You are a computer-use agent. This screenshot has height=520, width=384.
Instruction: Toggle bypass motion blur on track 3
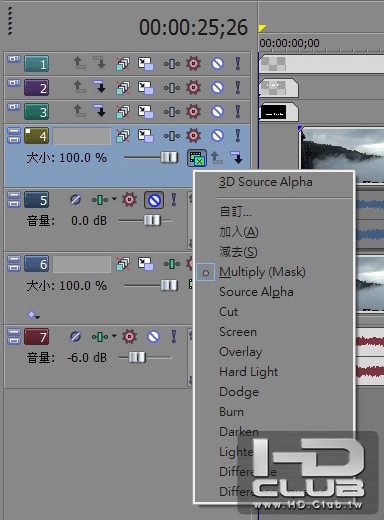123,112
